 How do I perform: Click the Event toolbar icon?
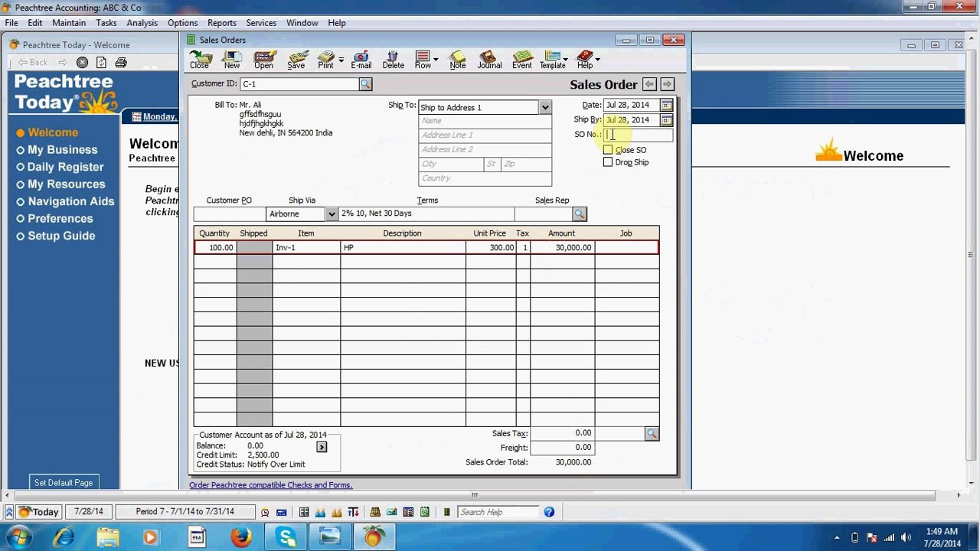click(522, 60)
